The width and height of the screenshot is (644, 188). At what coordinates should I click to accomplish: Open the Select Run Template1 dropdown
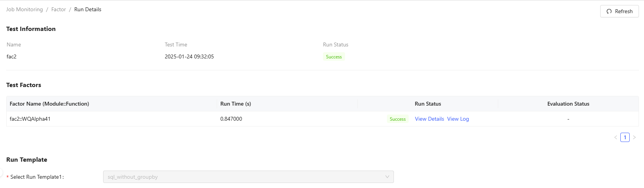(x=248, y=177)
